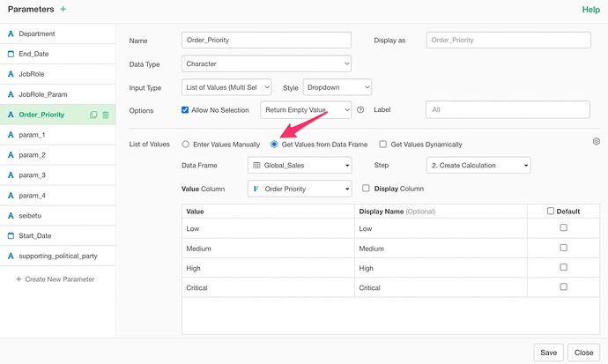This screenshot has width=608, height=364.
Task: Click the Display Name cell for Critical
Action: click(x=441, y=287)
